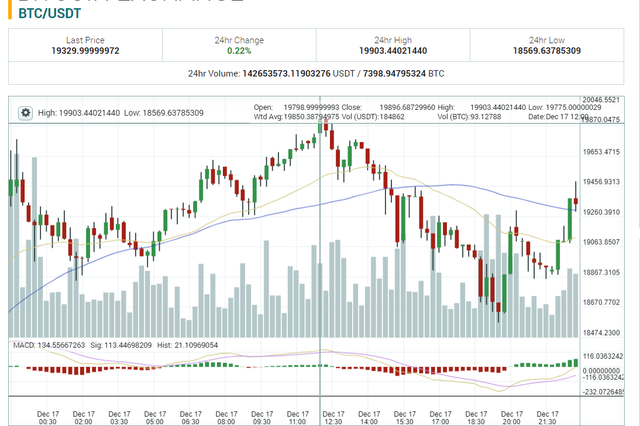
Task: Click Hist: 21.10969054 label
Action: (187, 345)
